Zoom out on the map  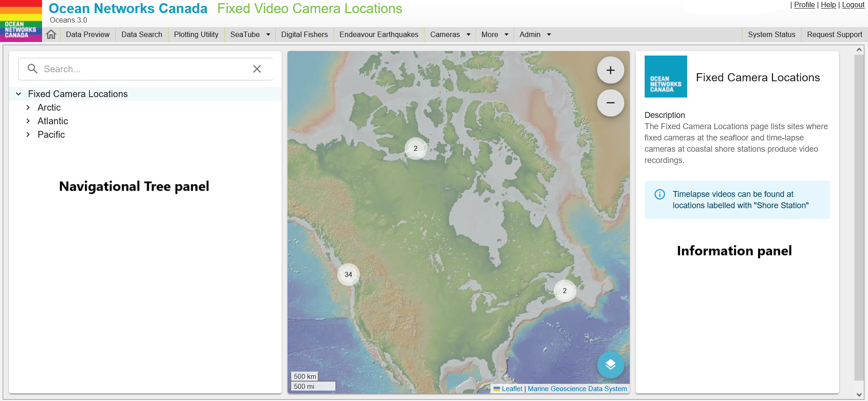pyautogui.click(x=610, y=103)
